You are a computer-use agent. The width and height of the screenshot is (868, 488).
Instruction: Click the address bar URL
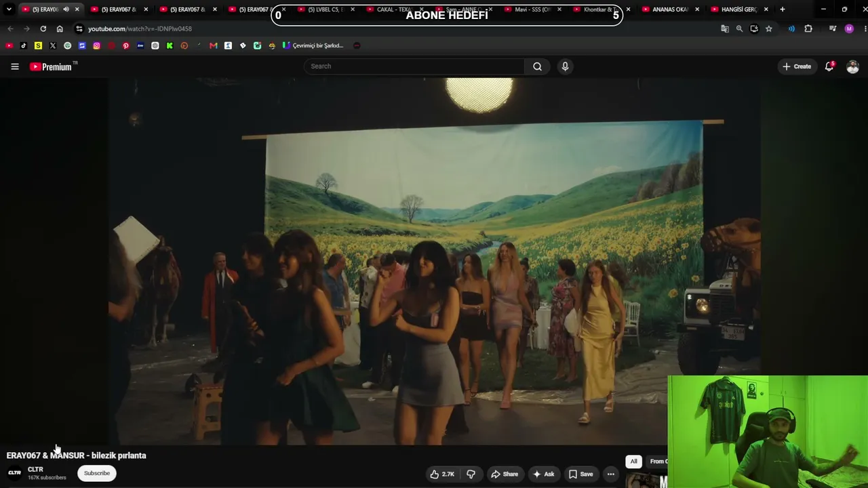pos(140,29)
